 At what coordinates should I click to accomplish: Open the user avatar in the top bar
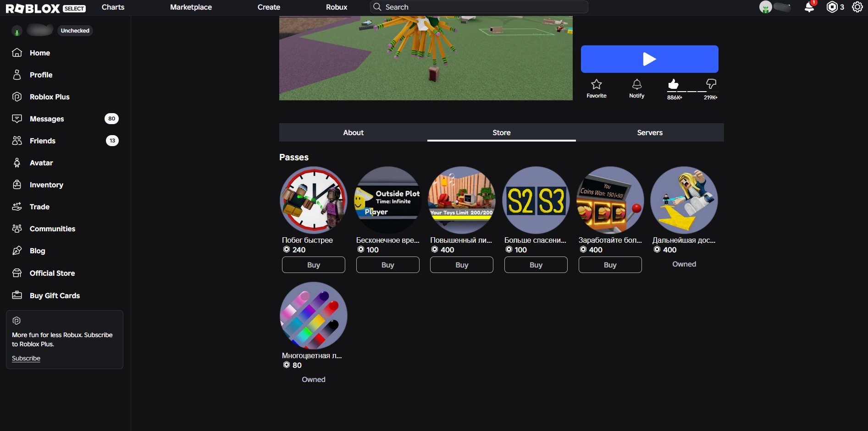pos(765,7)
